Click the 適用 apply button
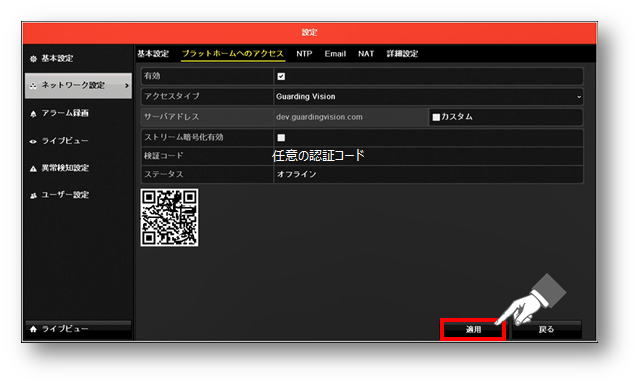640x385 pixels. click(473, 329)
